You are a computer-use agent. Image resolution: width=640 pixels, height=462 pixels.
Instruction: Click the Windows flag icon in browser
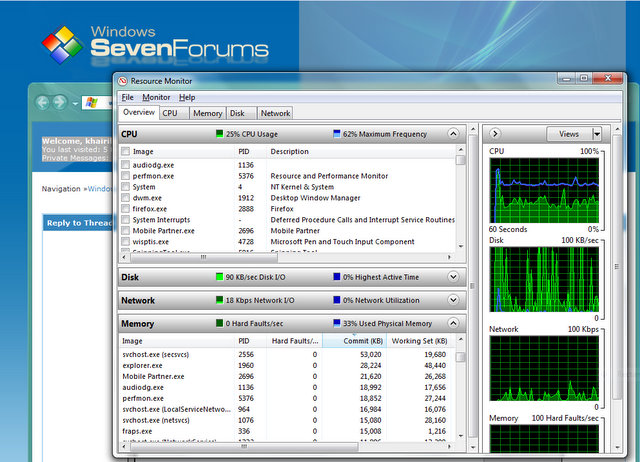(92, 102)
